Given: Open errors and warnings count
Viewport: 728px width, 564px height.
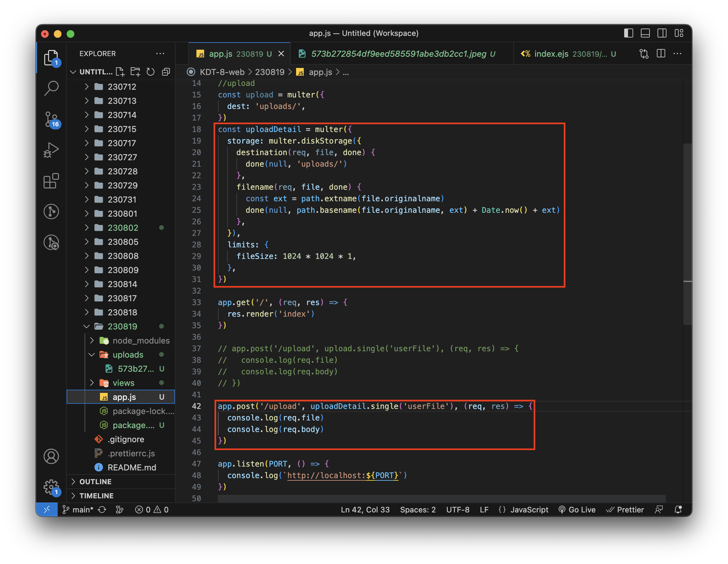Looking at the screenshot, I should pyautogui.click(x=152, y=509).
